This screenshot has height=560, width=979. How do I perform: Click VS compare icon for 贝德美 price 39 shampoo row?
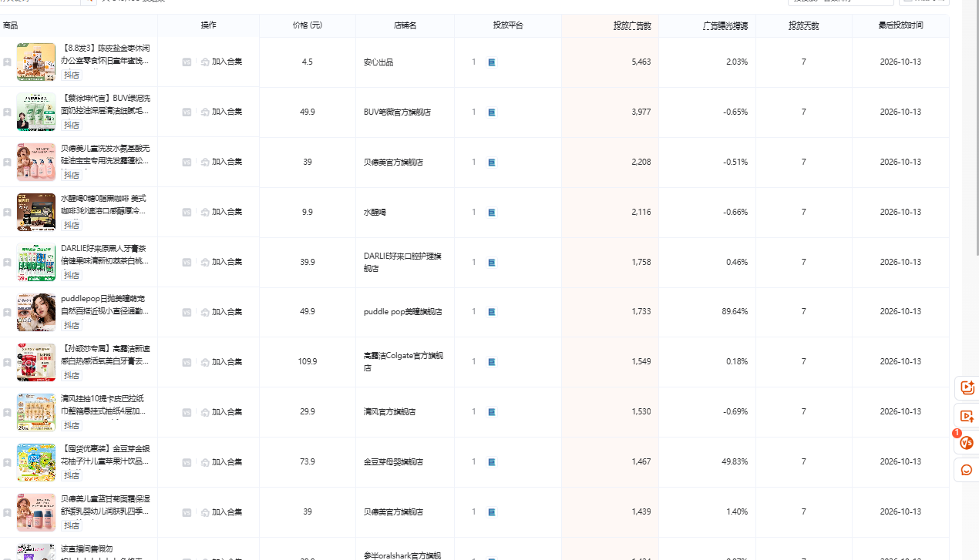point(187,162)
